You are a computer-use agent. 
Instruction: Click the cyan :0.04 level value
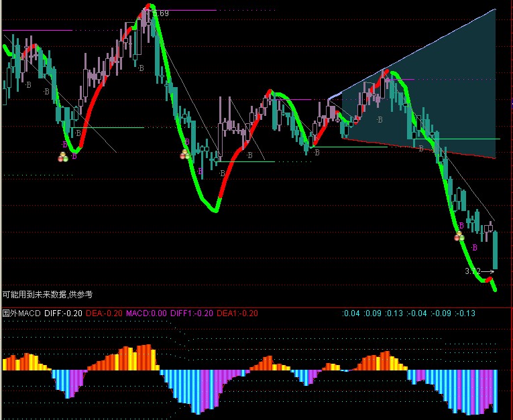tap(351, 313)
